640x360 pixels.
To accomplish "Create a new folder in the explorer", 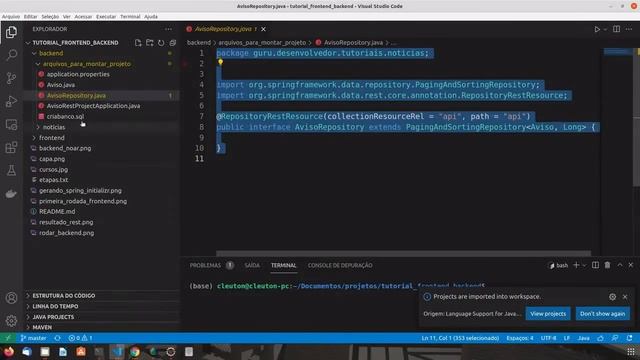I will pyautogui.click(x=150, y=42).
